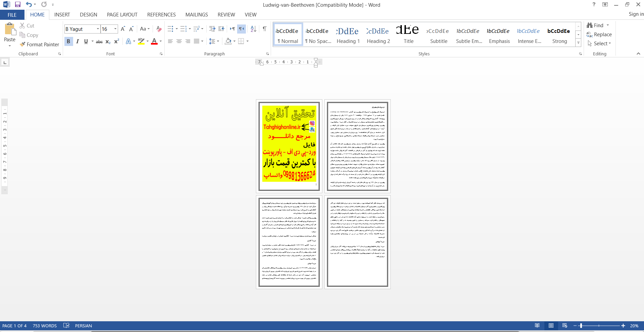The image size is (644, 332).
Task: Open proofing errors status icon
Action: click(x=66, y=326)
